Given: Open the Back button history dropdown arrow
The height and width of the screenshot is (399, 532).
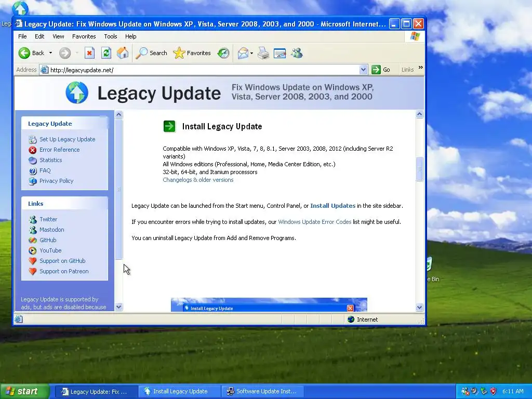Looking at the screenshot, I should 50,53.
